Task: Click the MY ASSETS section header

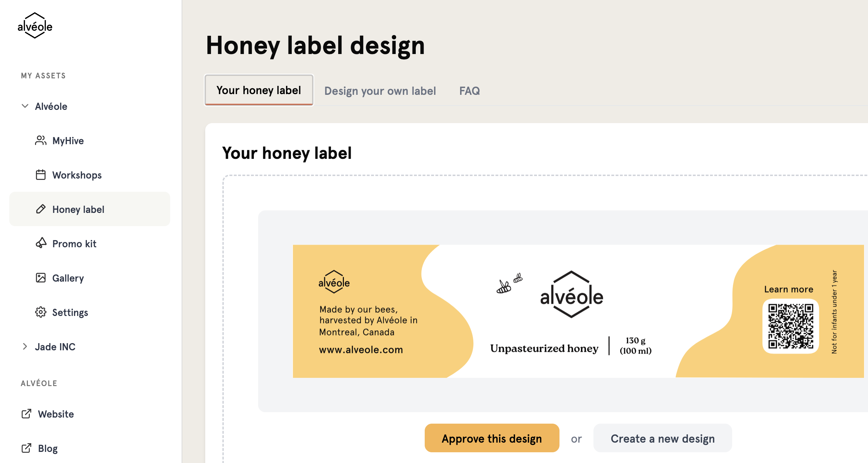Action: pos(43,75)
